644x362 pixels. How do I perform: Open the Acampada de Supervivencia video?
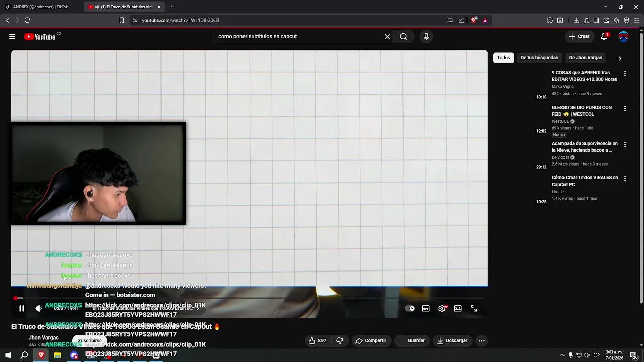(585, 147)
